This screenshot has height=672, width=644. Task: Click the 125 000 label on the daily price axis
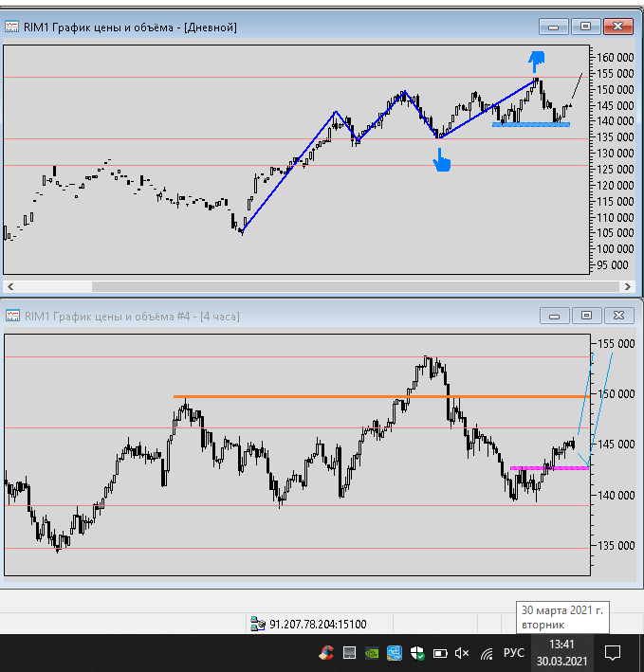615,170
